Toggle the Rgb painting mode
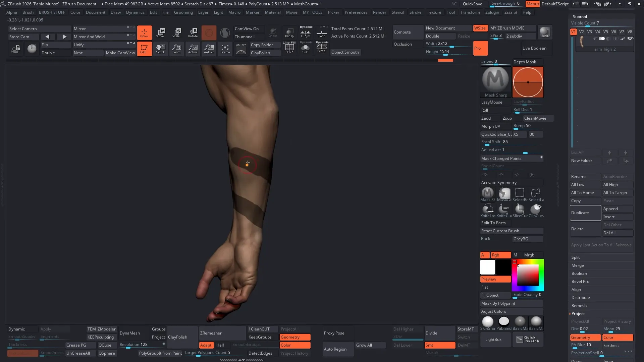 tap(500, 255)
